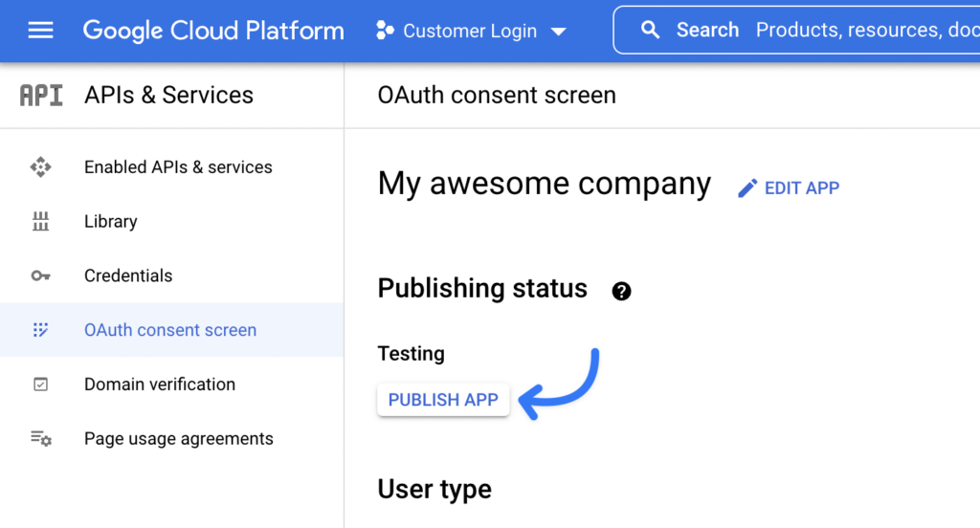Expand the Customer Login project dropdown arrow

coord(558,32)
